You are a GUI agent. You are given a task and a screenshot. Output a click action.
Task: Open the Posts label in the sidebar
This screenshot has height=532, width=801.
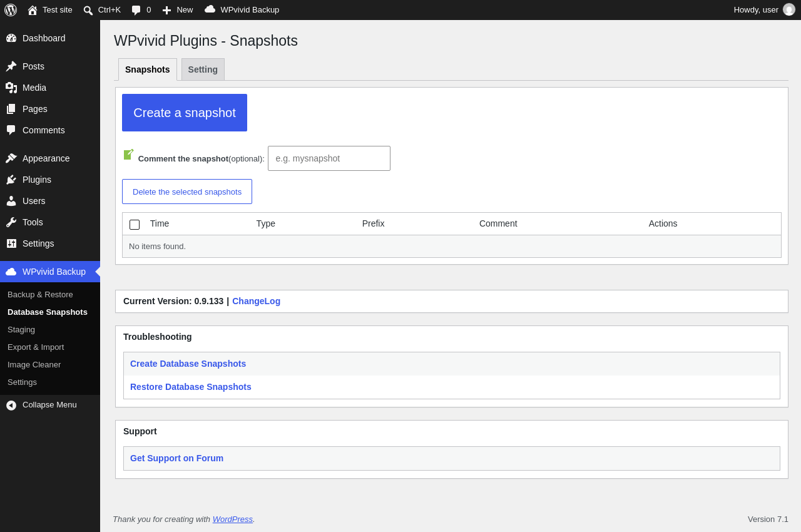click(33, 66)
